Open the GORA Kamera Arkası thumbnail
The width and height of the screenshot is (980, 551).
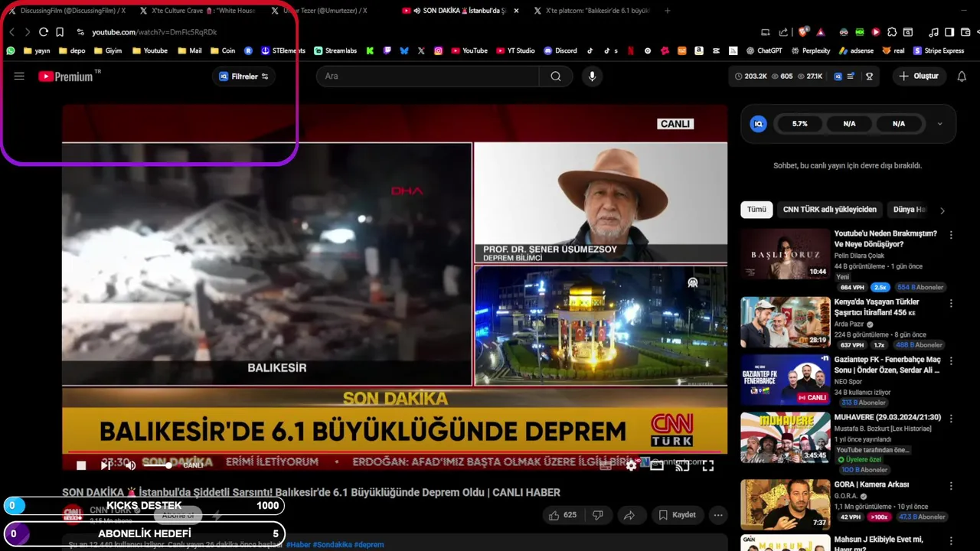(785, 504)
